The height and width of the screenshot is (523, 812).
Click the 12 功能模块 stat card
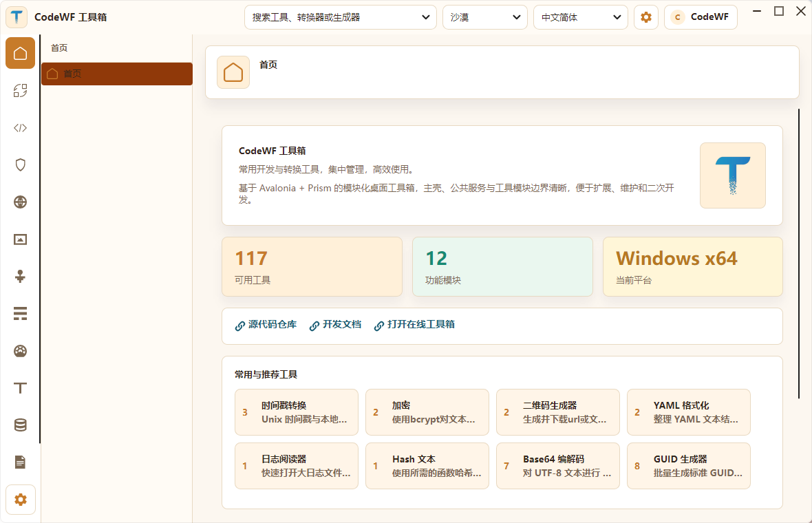point(502,267)
